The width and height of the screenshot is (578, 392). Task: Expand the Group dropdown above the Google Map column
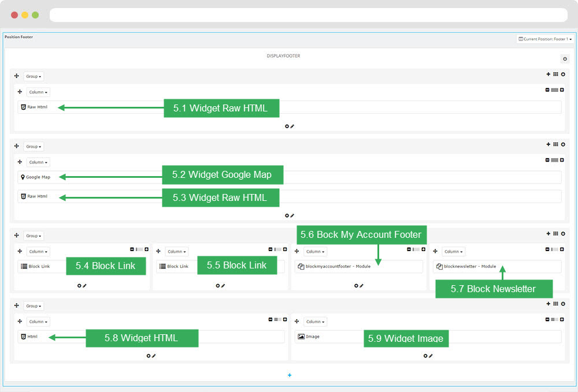pos(34,147)
